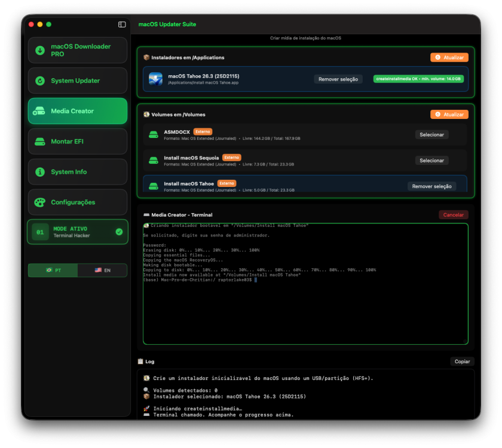Click the ASMDOCX drive icon
The width and height of the screenshot is (502, 448).
(154, 135)
